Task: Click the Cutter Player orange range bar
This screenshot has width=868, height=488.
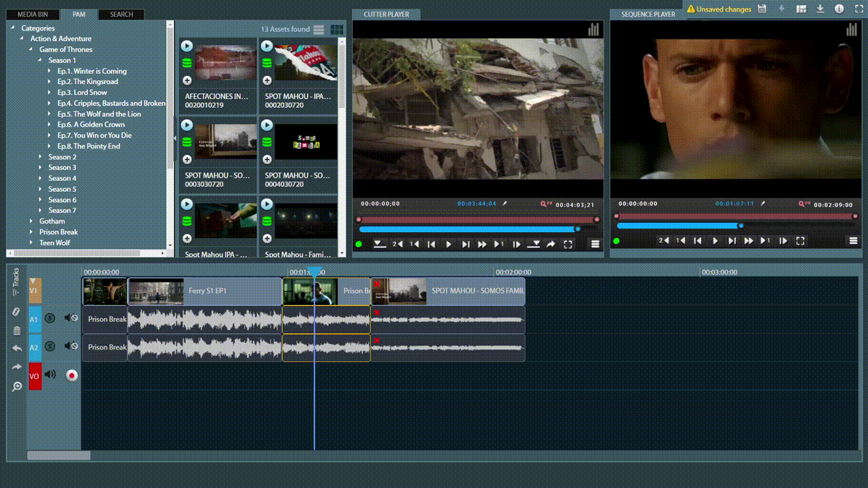Action: (477, 220)
